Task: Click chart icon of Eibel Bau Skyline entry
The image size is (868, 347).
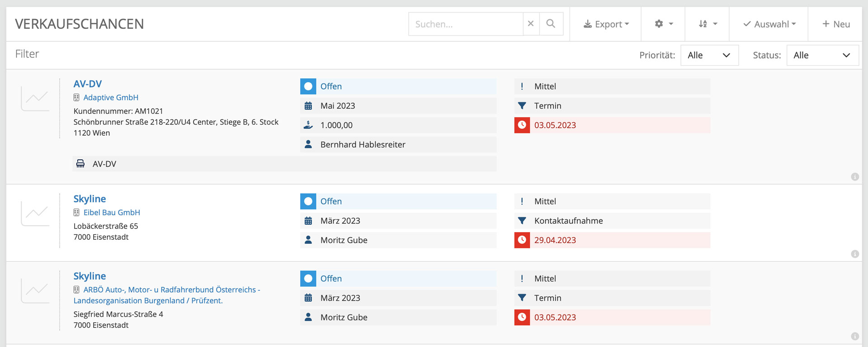Action: 35,213
